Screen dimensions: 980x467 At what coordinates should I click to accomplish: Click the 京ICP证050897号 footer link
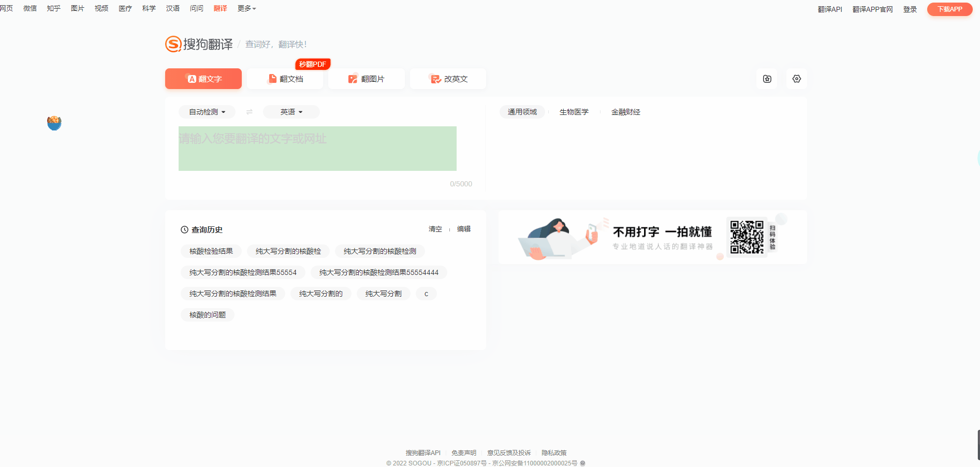coord(462,463)
